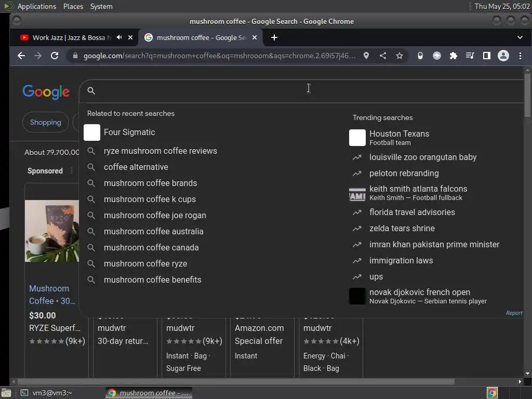This screenshot has width=532, height=399.
Task: Open the RYZE mushroom coffee product image
Action: [52, 231]
